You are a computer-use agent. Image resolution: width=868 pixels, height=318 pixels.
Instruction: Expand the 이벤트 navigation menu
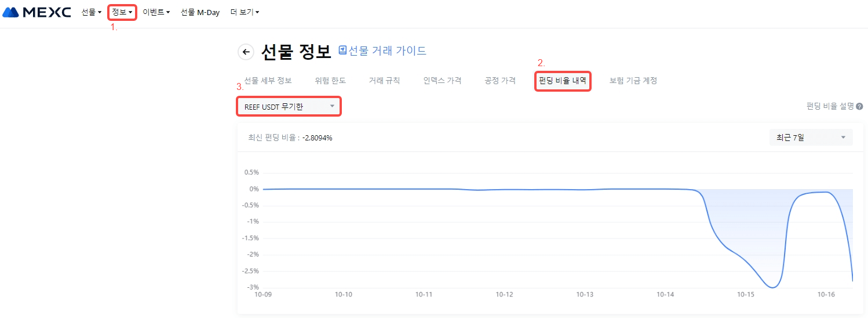point(156,12)
